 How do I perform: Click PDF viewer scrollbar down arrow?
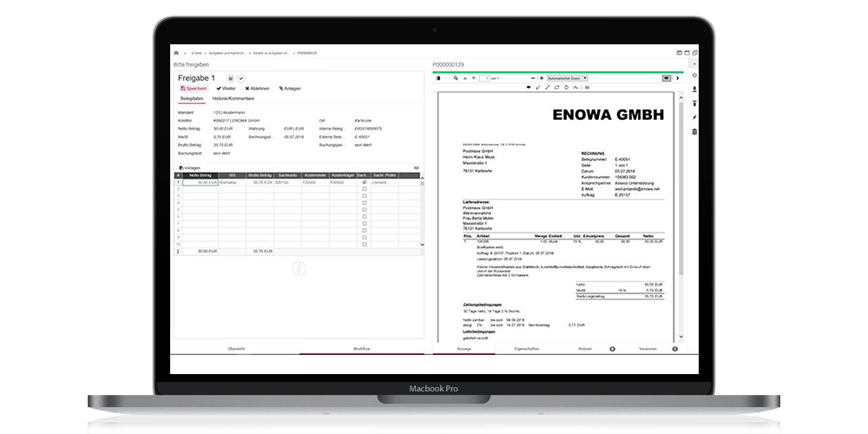(x=681, y=337)
